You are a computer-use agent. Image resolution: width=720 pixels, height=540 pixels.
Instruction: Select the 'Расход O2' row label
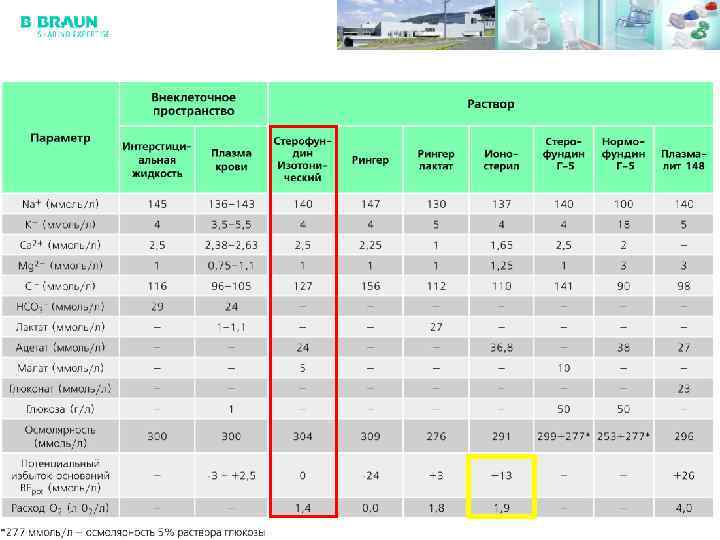coord(60,508)
